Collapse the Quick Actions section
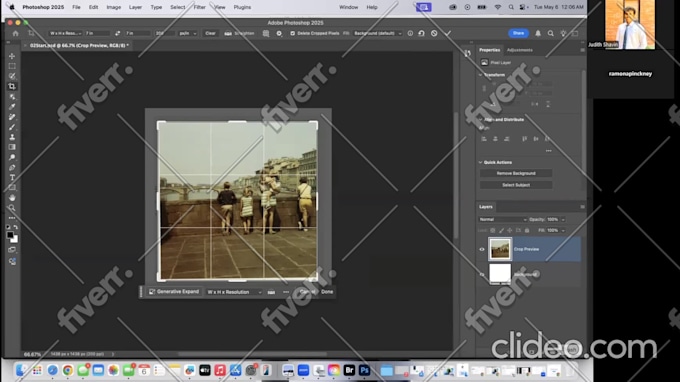This screenshot has width=680, height=382. (481, 163)
